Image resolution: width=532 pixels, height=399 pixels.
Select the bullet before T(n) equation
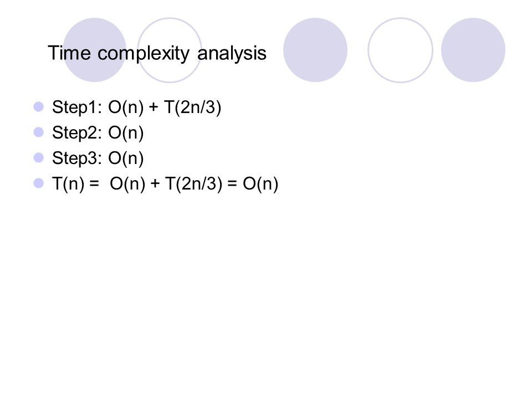[x=39, y=183]
